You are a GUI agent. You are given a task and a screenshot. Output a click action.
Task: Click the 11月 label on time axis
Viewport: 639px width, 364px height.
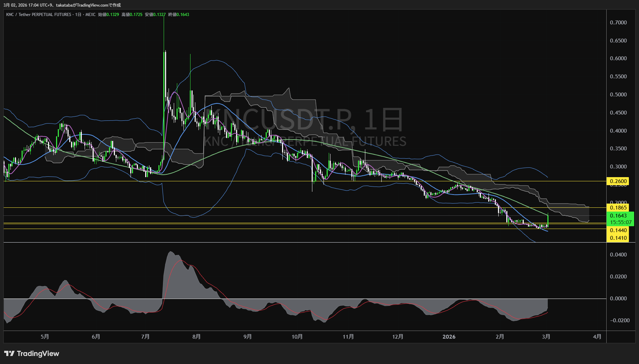click(348, 337)
